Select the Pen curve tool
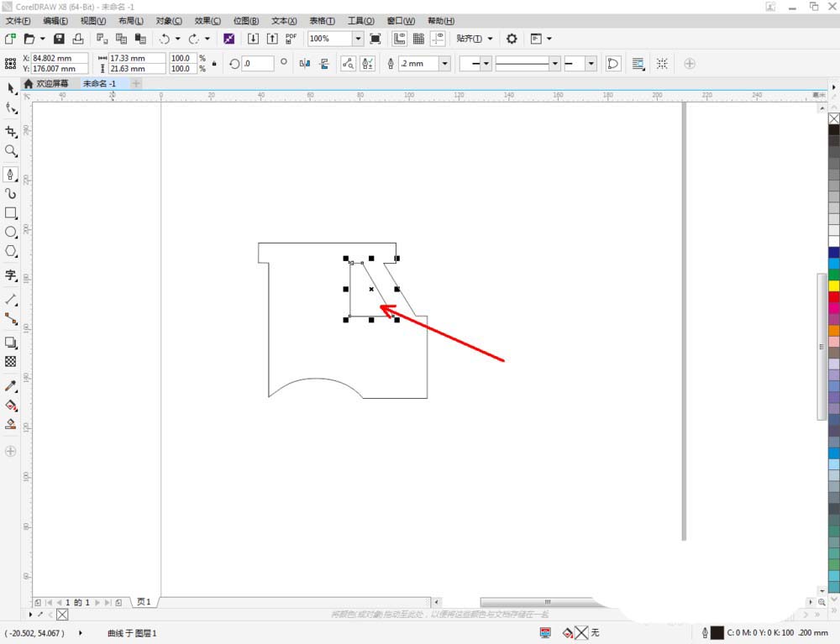This screenshot has height=644, width=840. coord(11,175)
